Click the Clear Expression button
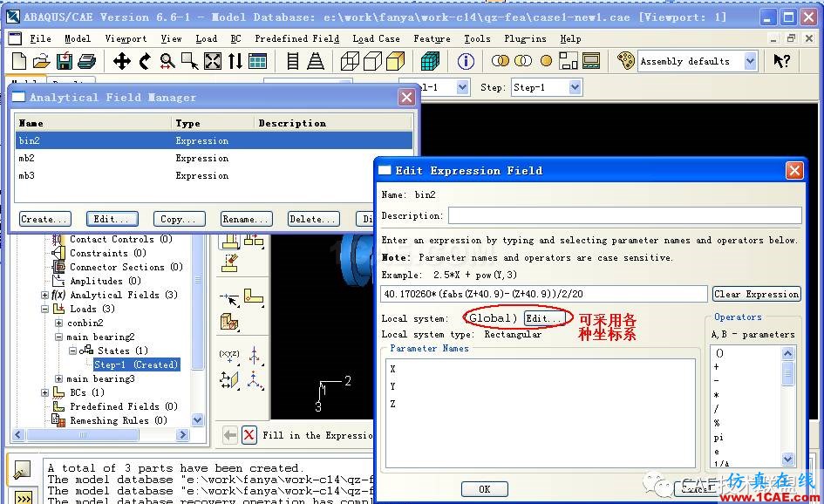This screenshot has height=504, width=824. [757, 295]
